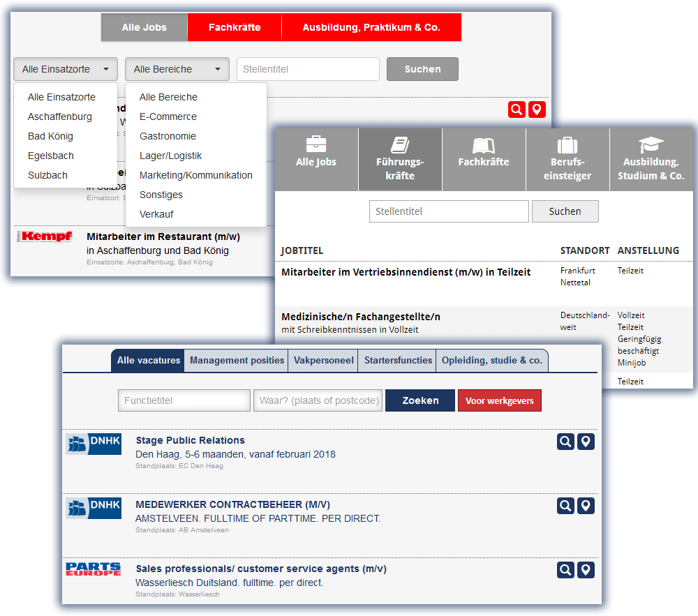The height and width of the screenshot is (616, 698).
Task: Open Mitarbeiter im Vertriebsinnendienst job link
Action: tap(406, 272)
